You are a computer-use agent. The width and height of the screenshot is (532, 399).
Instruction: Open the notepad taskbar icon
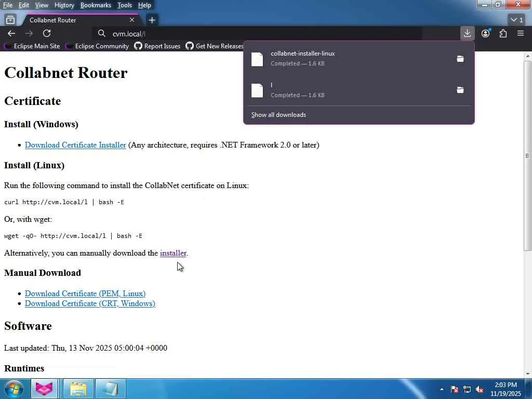(111, 389)
